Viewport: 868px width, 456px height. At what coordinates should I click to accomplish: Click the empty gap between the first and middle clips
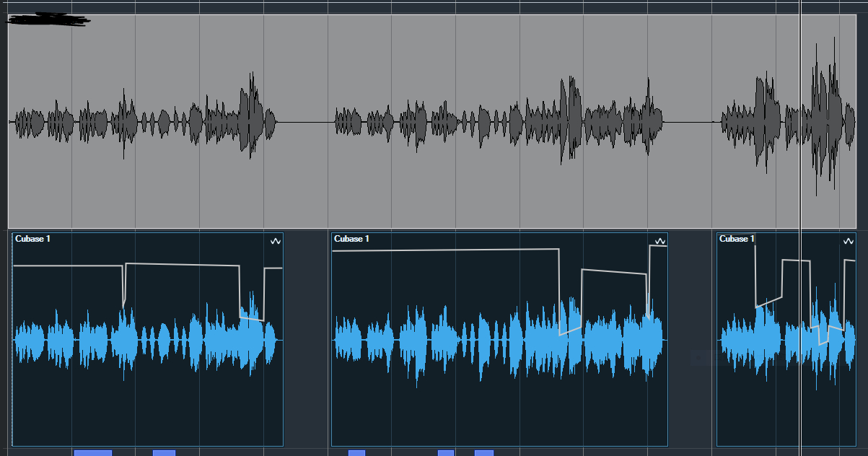[307, 339]
